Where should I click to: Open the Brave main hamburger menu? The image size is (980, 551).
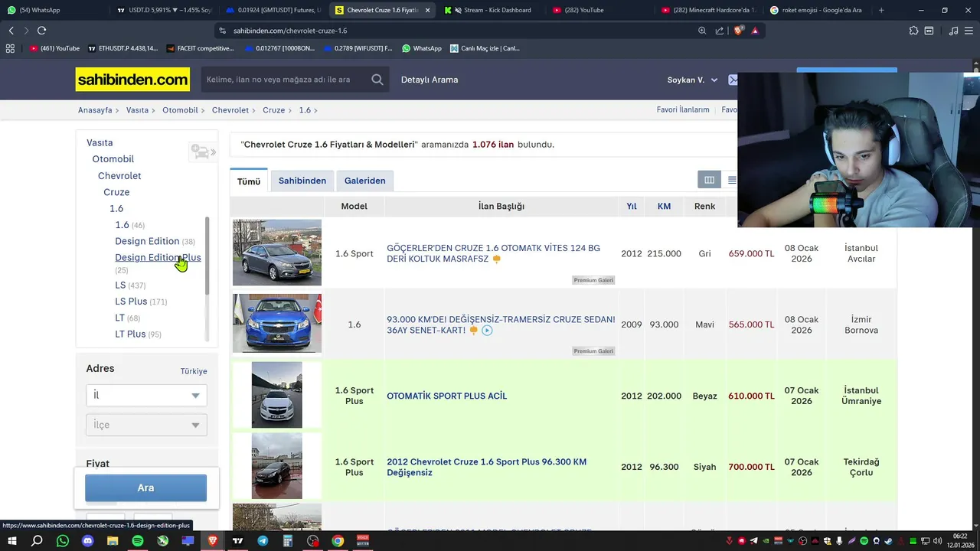coord(969,31)
